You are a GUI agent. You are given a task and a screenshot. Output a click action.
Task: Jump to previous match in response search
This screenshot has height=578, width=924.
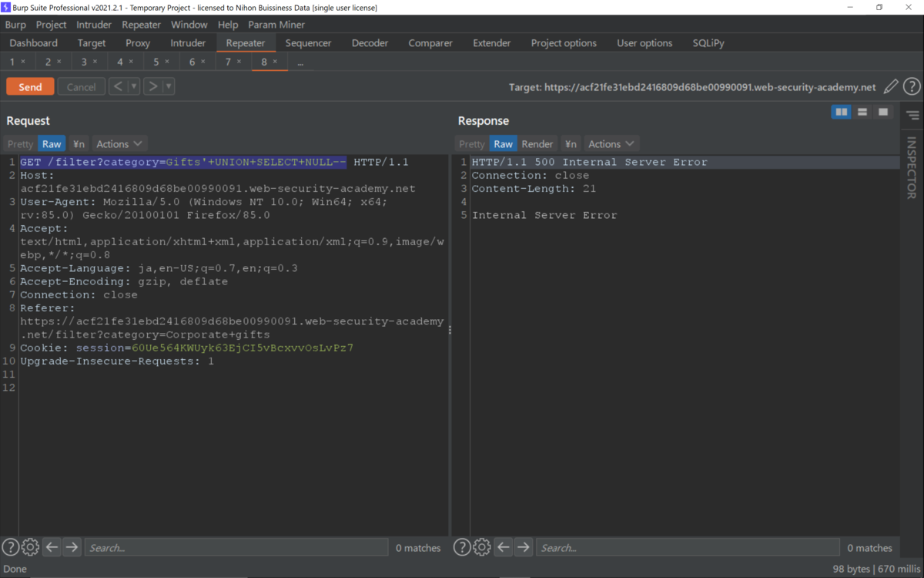[503, 547]
